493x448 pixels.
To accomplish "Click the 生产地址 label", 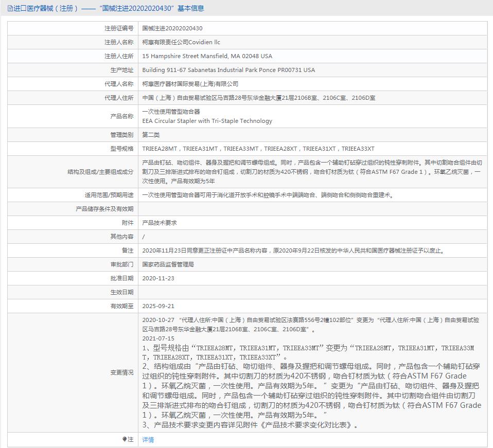I will click(121, 70).
